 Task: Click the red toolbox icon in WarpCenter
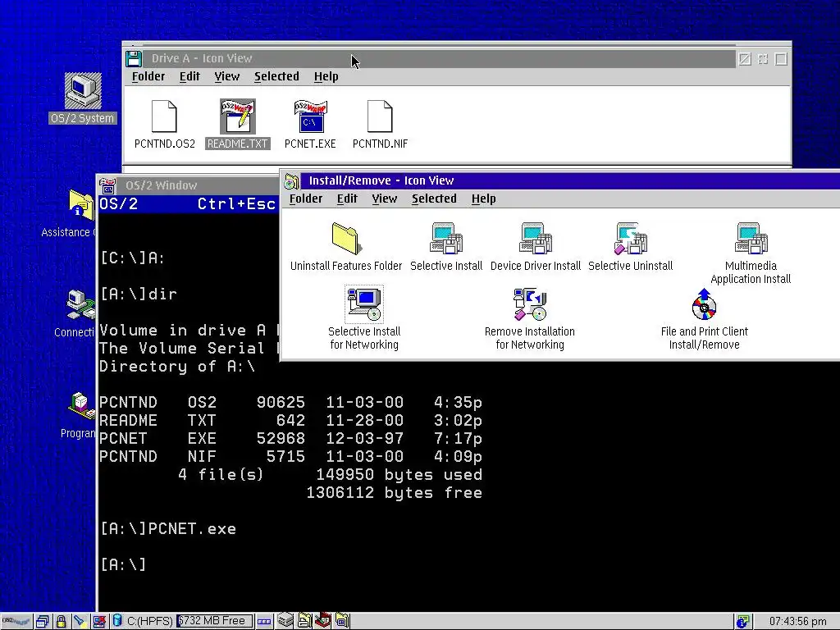click(x=322, y=621)
